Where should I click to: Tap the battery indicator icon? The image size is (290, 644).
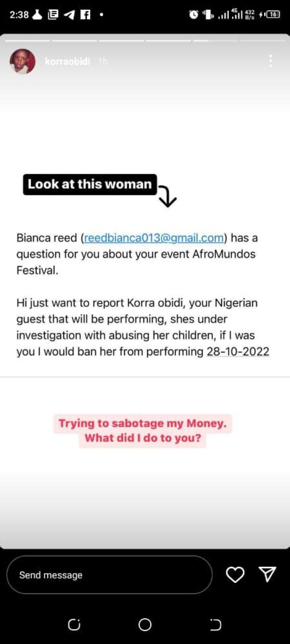[273, 14]
